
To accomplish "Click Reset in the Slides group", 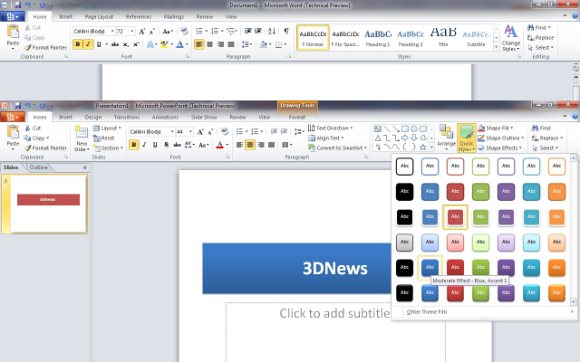I will [x=104, y=138].
